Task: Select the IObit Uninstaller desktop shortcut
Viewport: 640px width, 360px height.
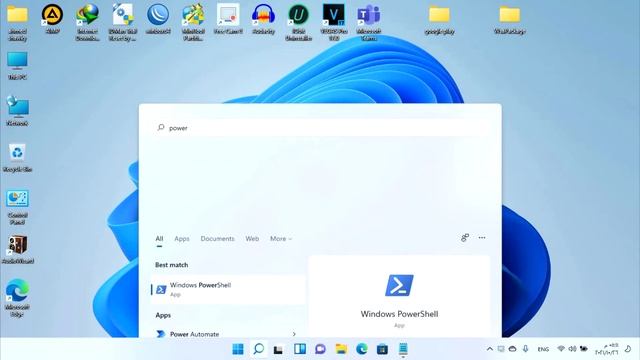Action: click(x=299, y=22)
